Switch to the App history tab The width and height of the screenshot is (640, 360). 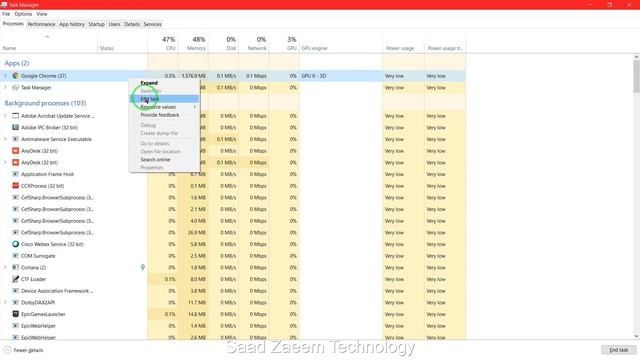click(72, 24)
